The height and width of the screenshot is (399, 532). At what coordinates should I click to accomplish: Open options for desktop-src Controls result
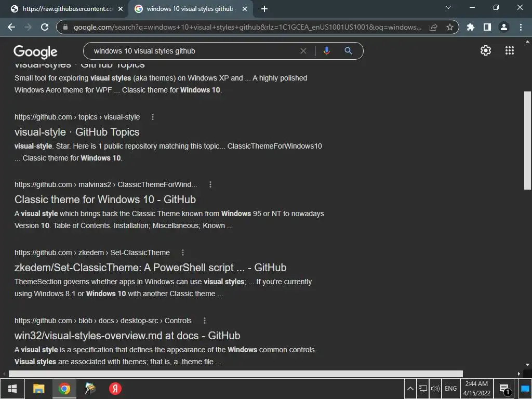coord(205,321)
